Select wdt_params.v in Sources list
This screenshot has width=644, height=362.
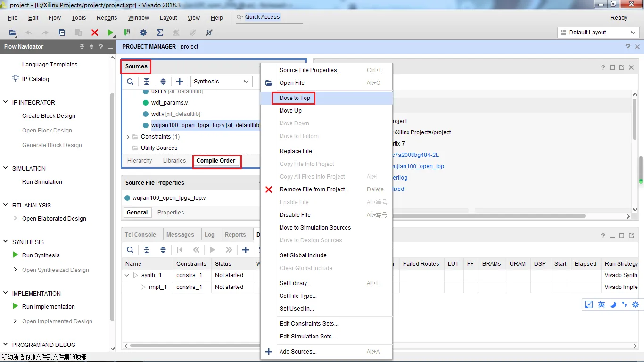169,103
